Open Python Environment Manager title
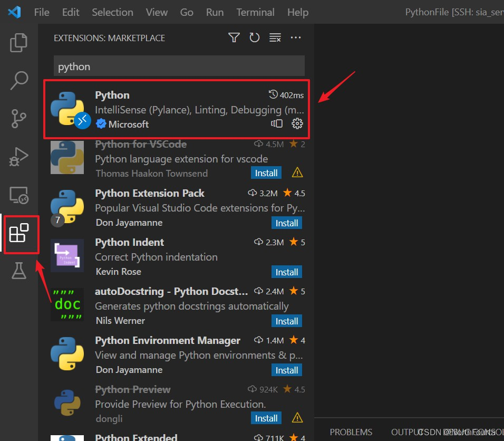504x441 pixels. (168, 340)
